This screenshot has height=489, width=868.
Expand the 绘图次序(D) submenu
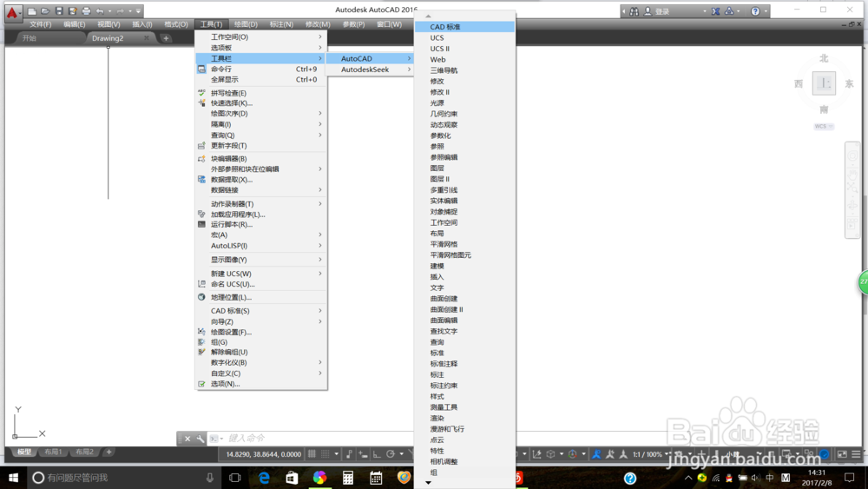click(x=260, y=114)
